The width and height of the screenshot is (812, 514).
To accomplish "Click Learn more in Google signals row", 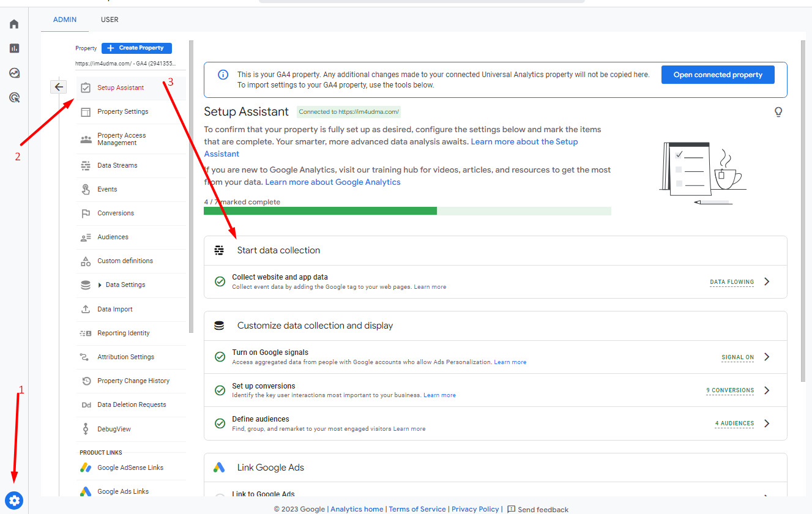I will pyautogui.click(x=510, y=362).
